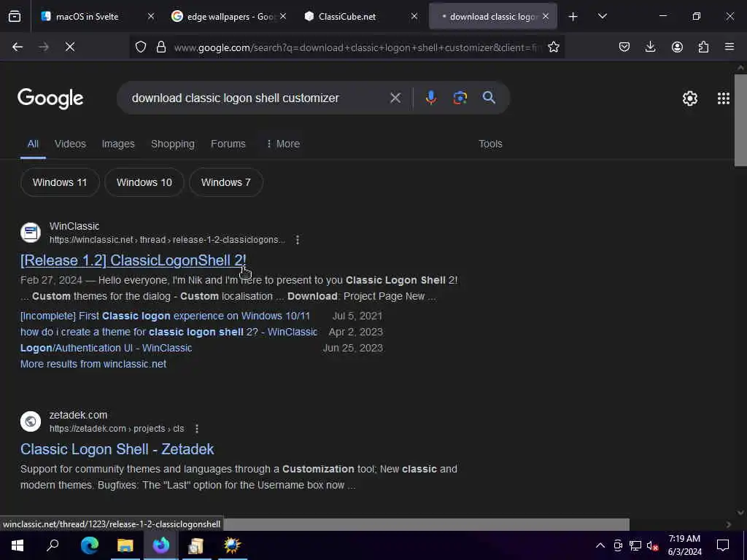Image resolution: width=747 pixels, height=560 pixels.
Task: Open Firefox View tab manager icon
Action: point(15,16)
